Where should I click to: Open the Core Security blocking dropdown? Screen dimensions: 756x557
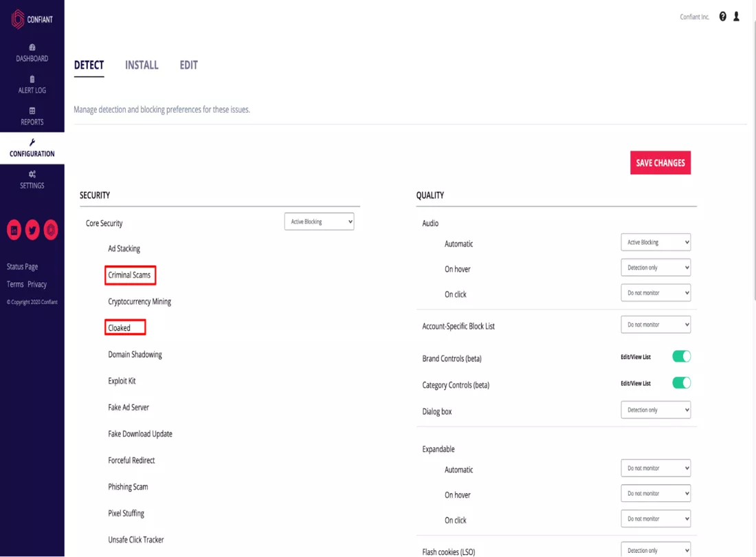coord(319,221)
